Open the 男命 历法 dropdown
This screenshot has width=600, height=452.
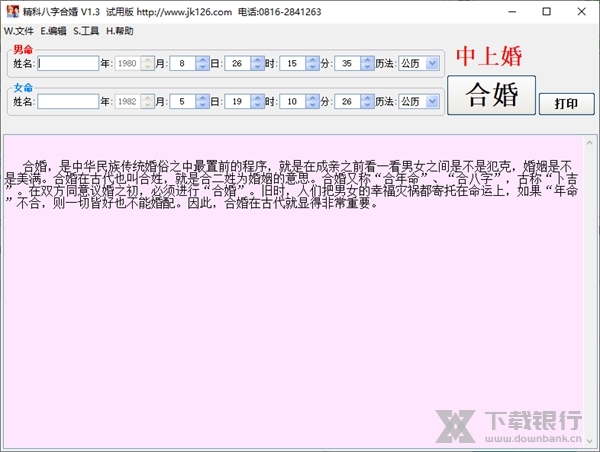click(432, 63)
